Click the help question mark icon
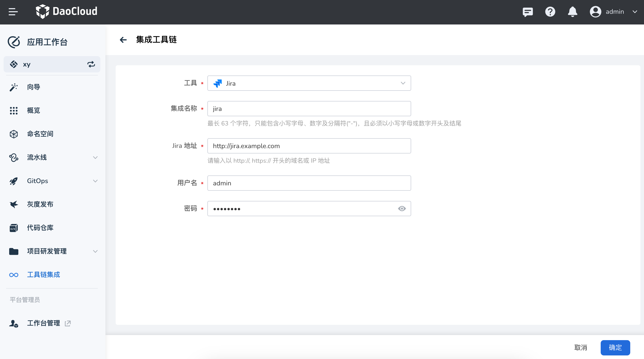644x359 pixels. pyautogui.click(x=550, y=12)
